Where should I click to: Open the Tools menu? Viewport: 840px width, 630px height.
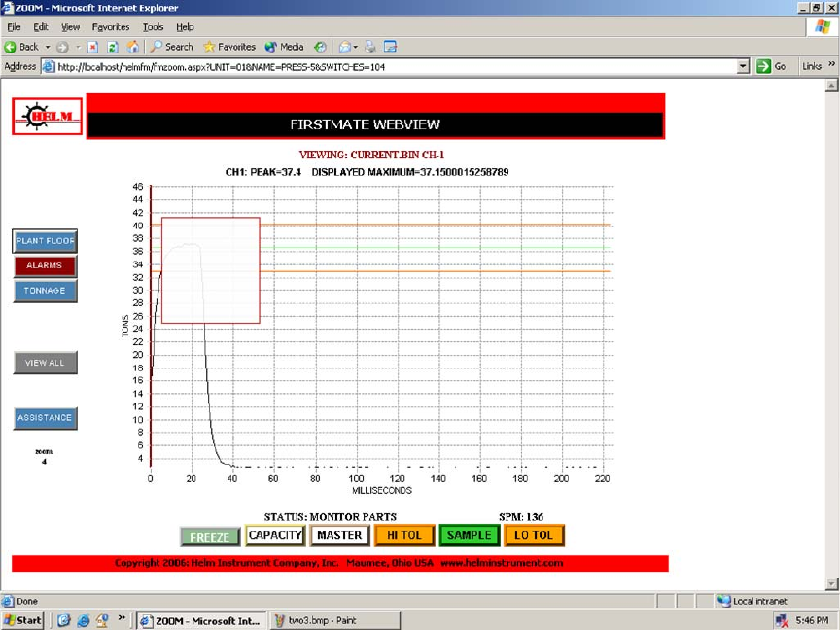pyautogui.click(x=153, y=27)
